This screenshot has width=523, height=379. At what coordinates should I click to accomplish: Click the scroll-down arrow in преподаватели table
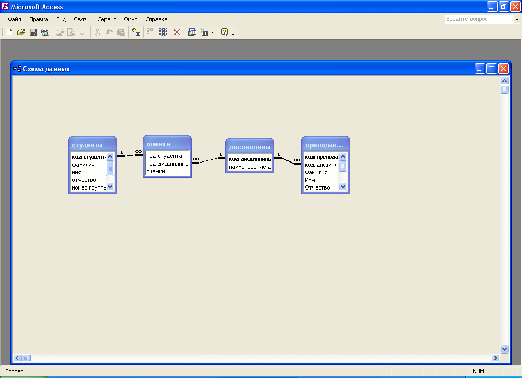pyautogui.click(x=343, y=187)
